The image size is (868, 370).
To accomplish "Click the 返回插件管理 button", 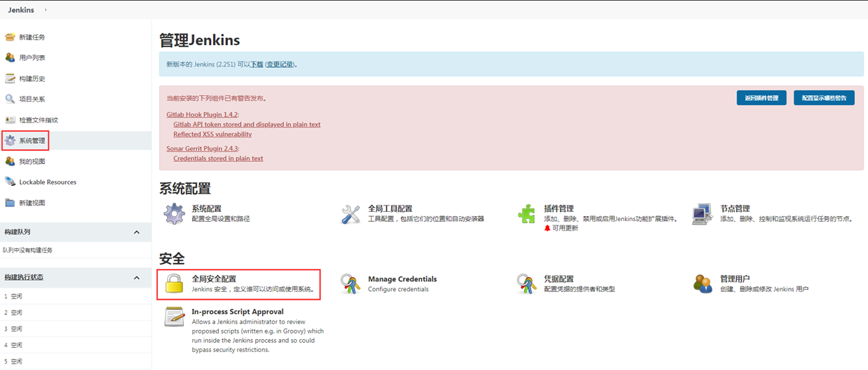I will coord(761,98).
